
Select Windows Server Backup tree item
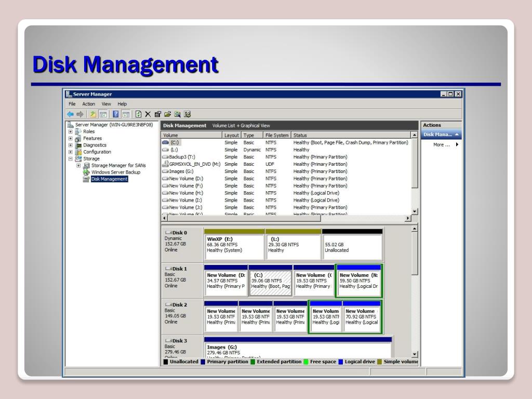pos(116,172)
